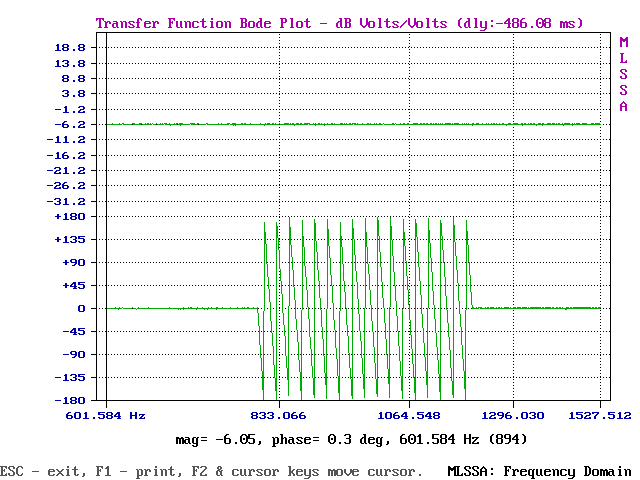Click the -11.2 dB axis label
The width and height of the screenshot is (640, 480).
(66, 140)
